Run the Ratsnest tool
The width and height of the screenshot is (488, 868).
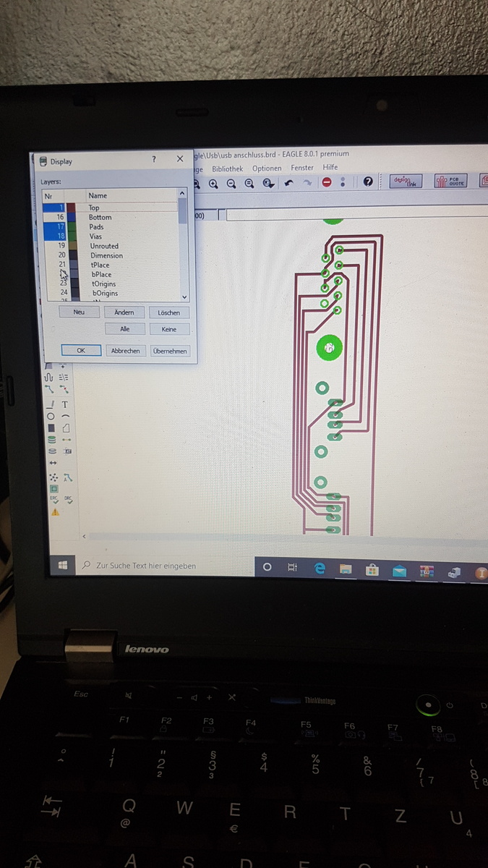pyautogui.click(x=54, y=477)
